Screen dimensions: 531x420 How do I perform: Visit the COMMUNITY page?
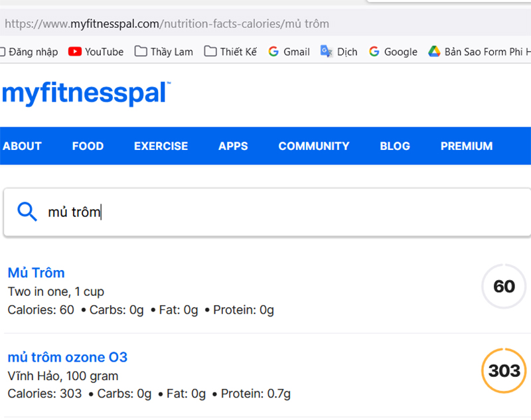(x=313, y=146)
